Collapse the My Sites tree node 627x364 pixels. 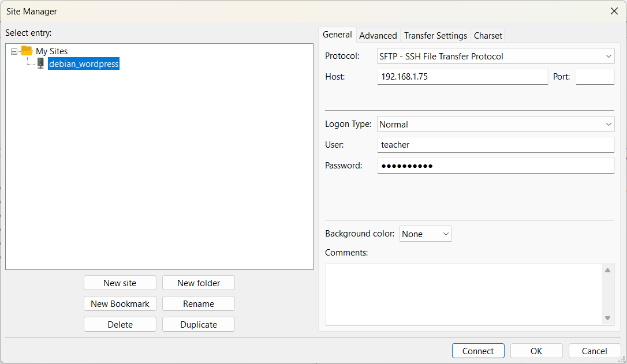pos(14,51)
